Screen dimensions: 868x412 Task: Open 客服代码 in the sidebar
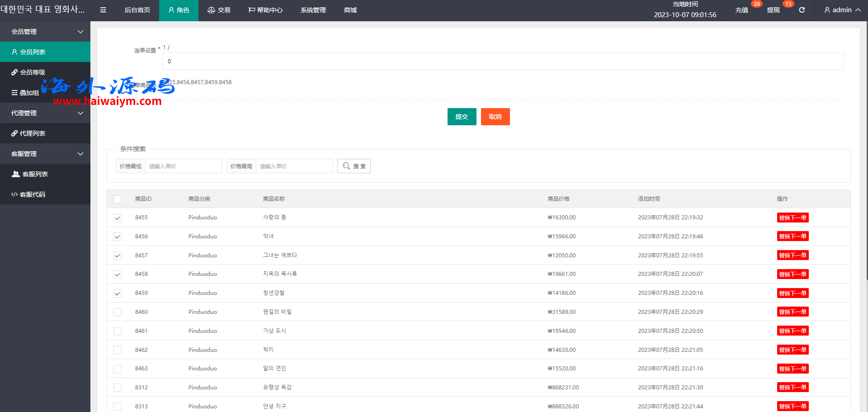(33, 194)
